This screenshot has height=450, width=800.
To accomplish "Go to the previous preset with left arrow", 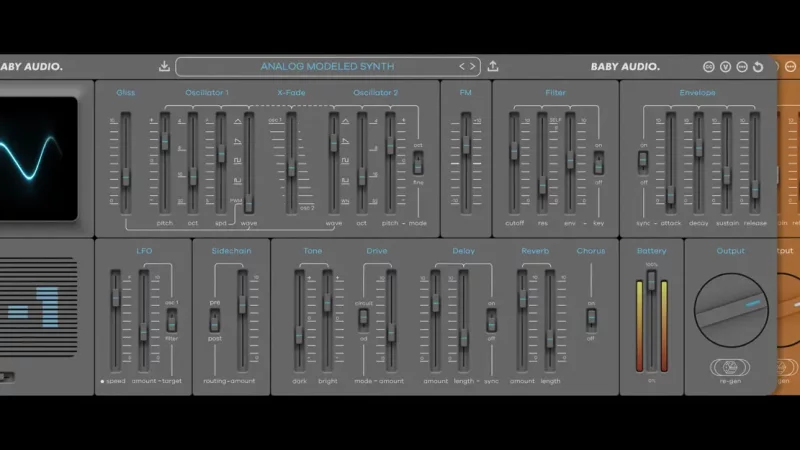I will [463, 67].
